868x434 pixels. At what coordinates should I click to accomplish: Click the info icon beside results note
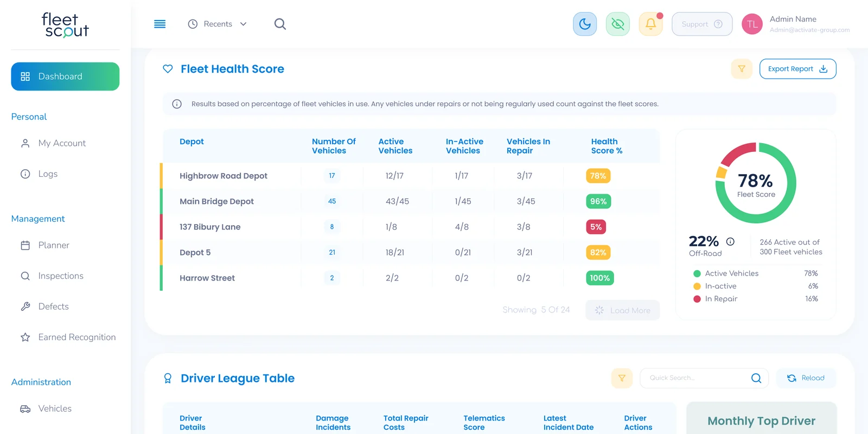click(177, 104)
